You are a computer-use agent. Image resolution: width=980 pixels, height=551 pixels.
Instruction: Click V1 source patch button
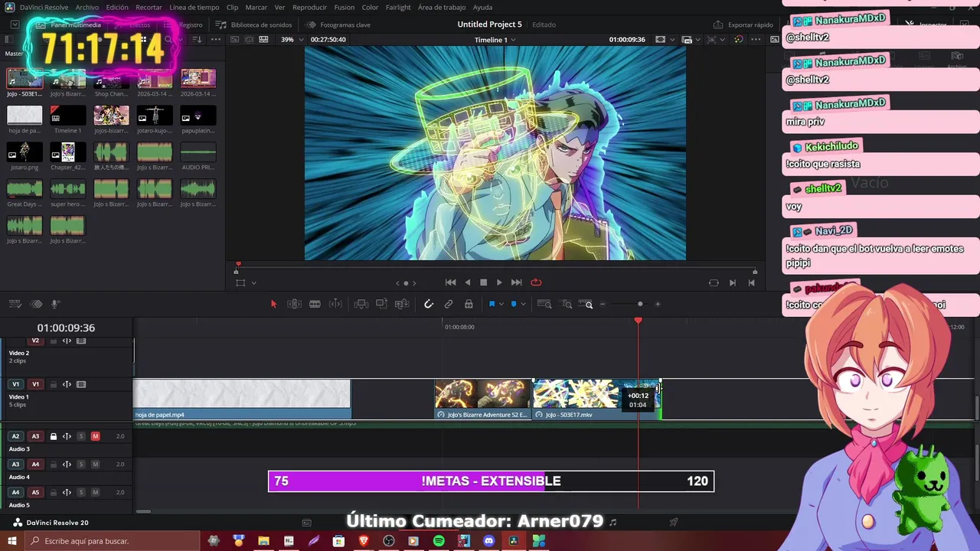coord(15,384)
